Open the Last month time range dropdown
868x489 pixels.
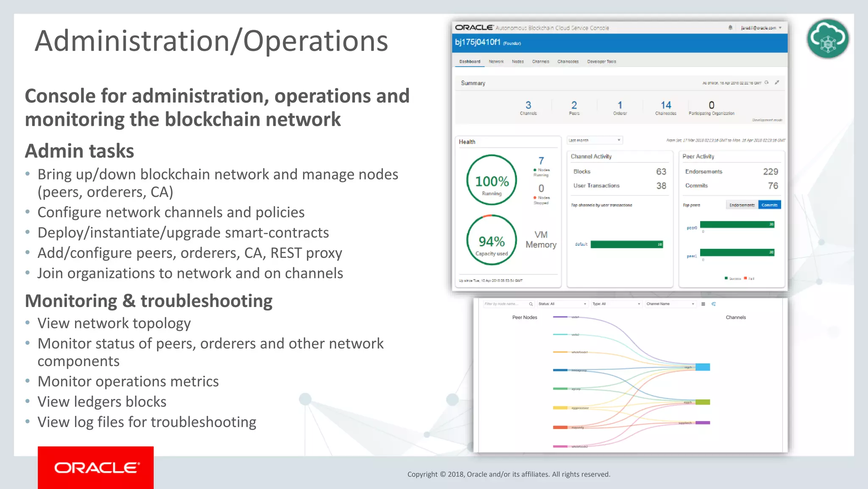pos(595,140)
